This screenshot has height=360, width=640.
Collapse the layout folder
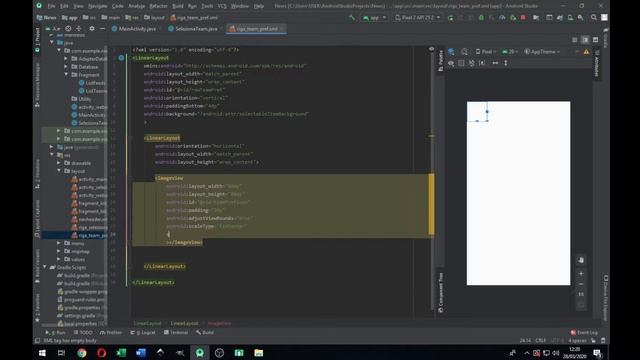pos(59,171)
